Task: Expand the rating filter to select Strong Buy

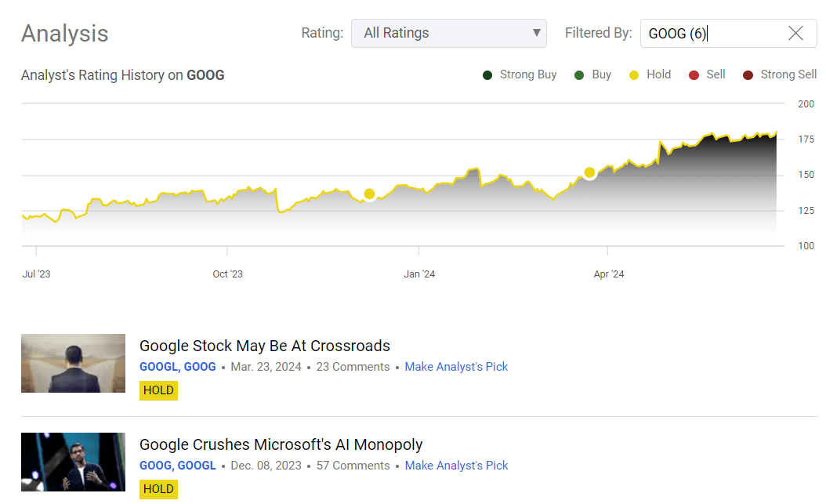Action: 448,33
